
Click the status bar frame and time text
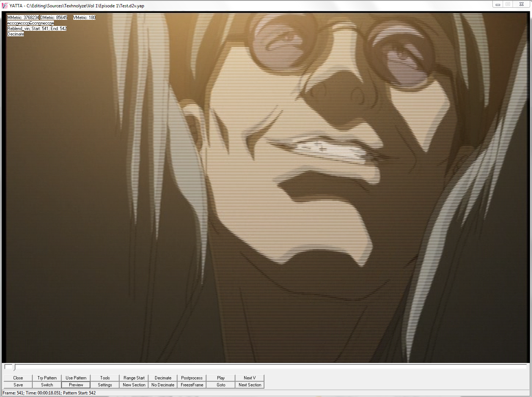(49, 393)
